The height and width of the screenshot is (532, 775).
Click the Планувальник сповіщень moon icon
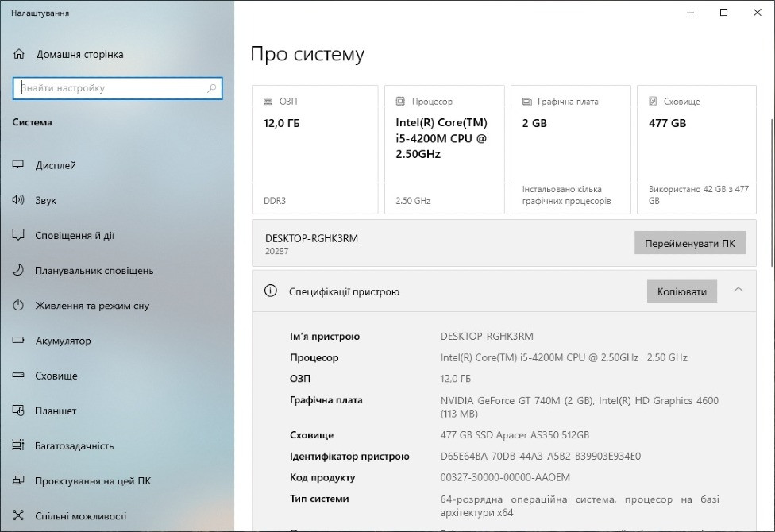(18, 271)
